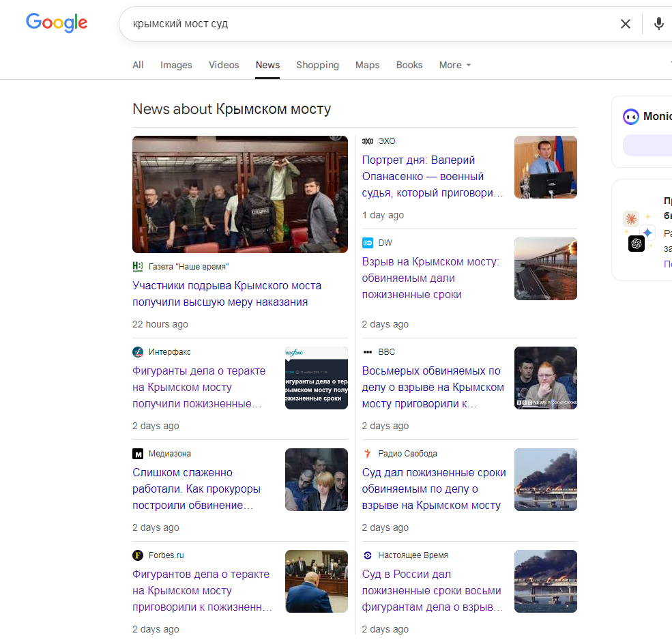Open the Videos search tab

(224, 65)
